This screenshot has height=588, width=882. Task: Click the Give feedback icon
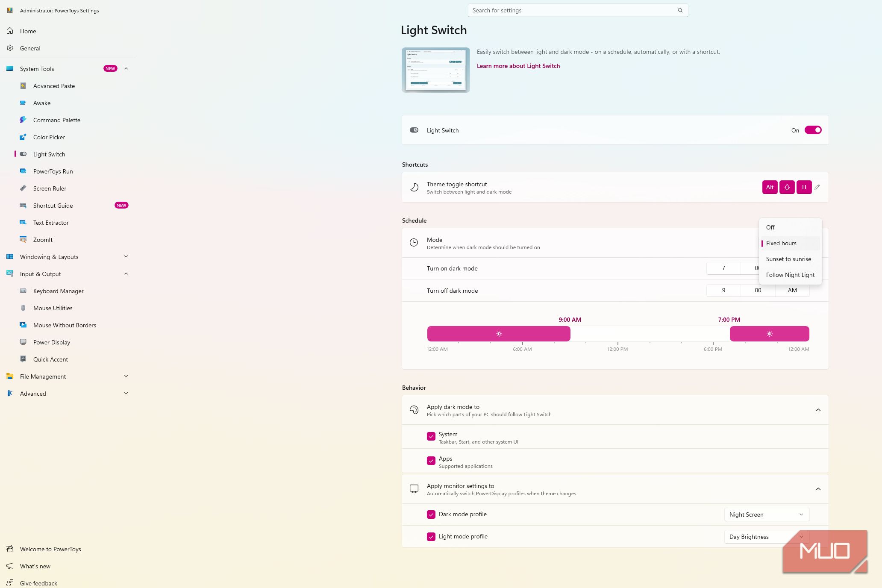coord(10,583)
